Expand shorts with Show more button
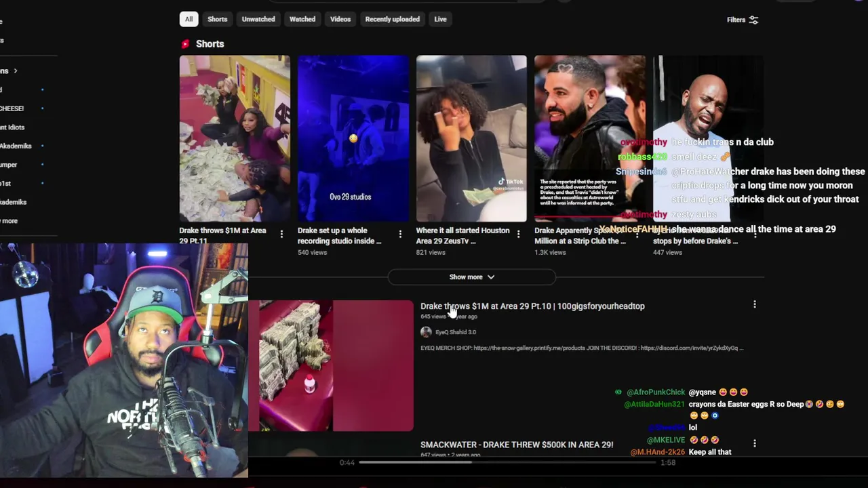The image size is (868, 488). (x=472, y=277)
